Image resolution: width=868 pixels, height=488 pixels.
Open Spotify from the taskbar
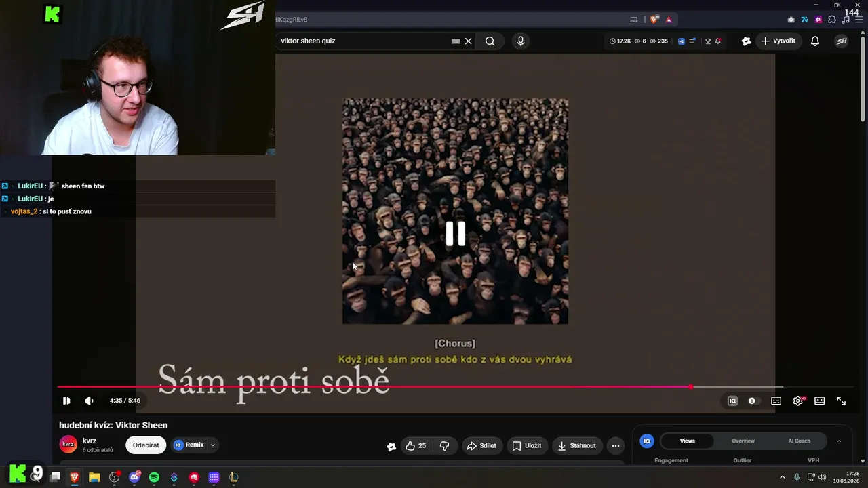(154, 477)
